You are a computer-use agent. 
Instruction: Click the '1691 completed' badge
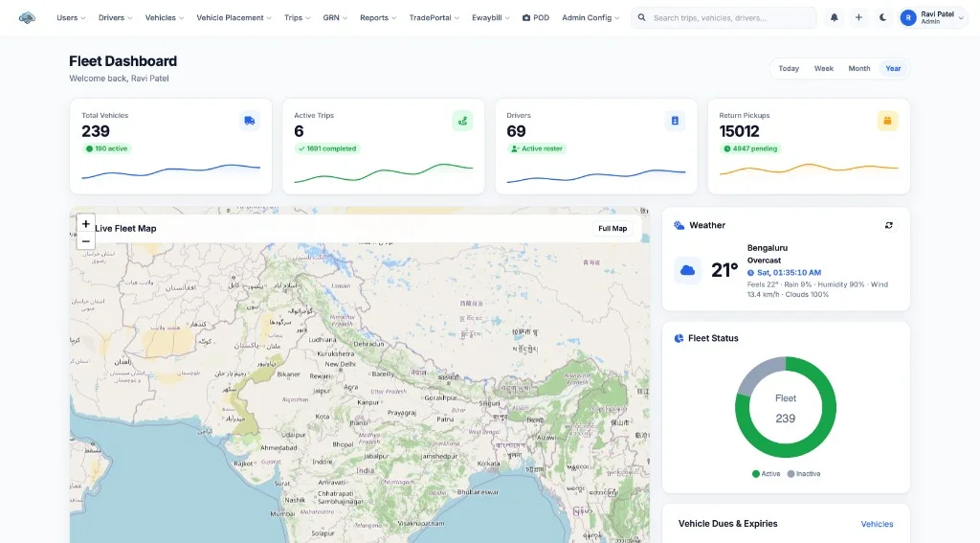click(327, 148)
